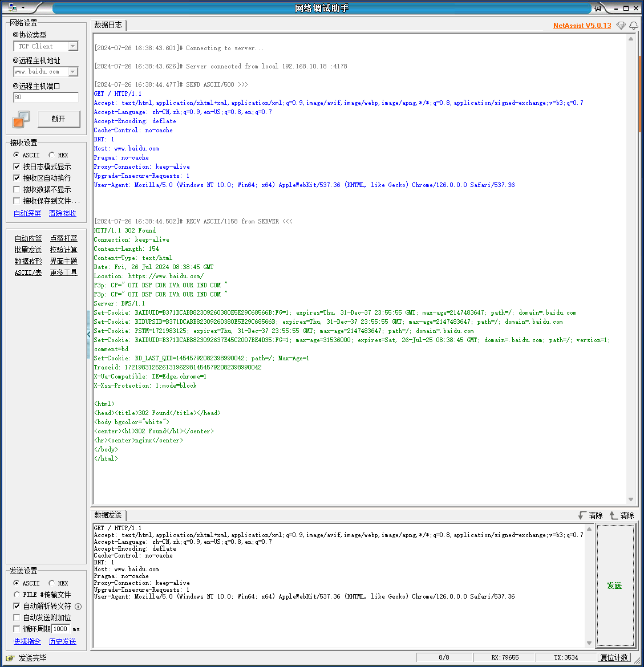The height and width of the screenshot is (667, 644).
Task: Open the 界面主题 settings
Action: point(64,261)
